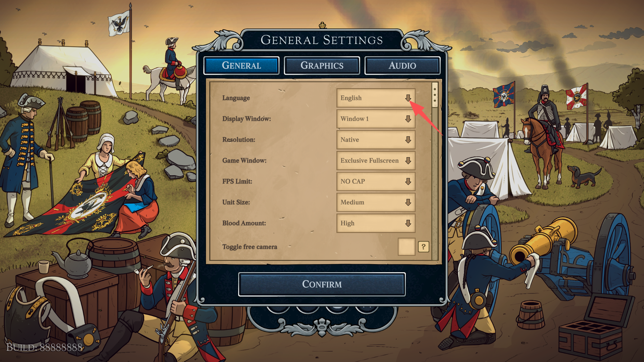Click the crown icon above the title
Image resolution: width=644 pixels, height=362 pixels.
(x=322, y=25)
